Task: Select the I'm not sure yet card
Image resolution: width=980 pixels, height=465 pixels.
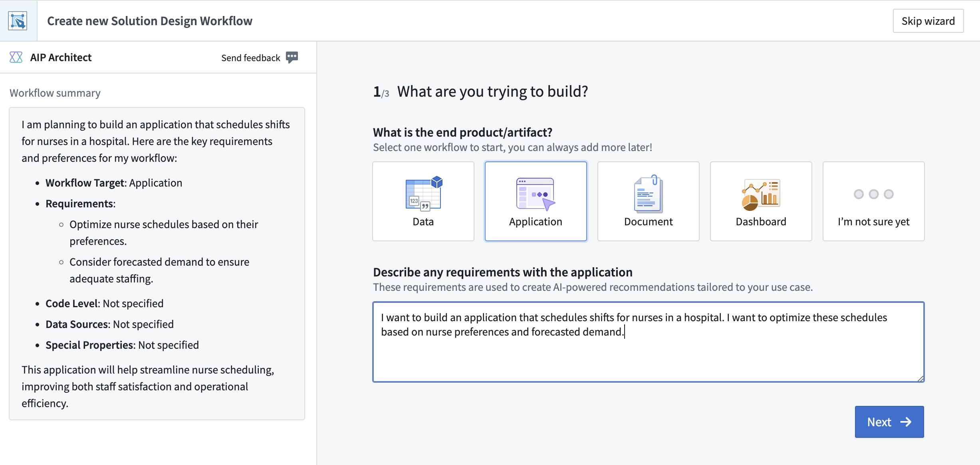Action: click(874, 201)
